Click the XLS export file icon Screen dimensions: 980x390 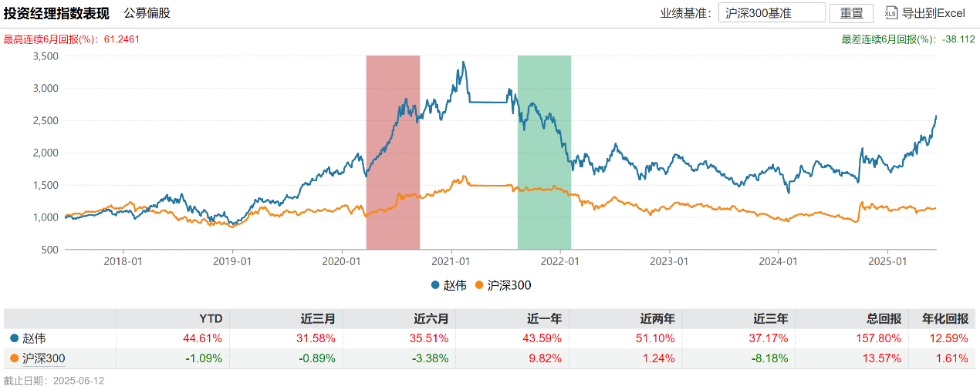pyautogui.click(x=892, y=13)
